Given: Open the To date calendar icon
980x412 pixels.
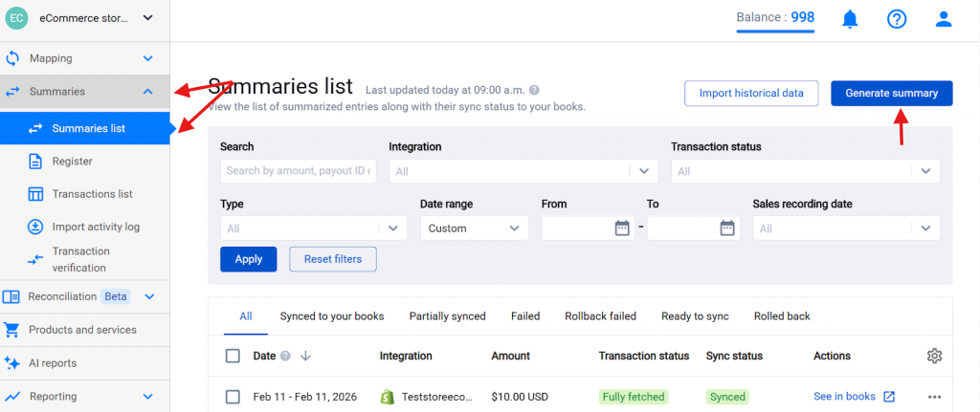Looking at the screenshot, I should point(727,228).
